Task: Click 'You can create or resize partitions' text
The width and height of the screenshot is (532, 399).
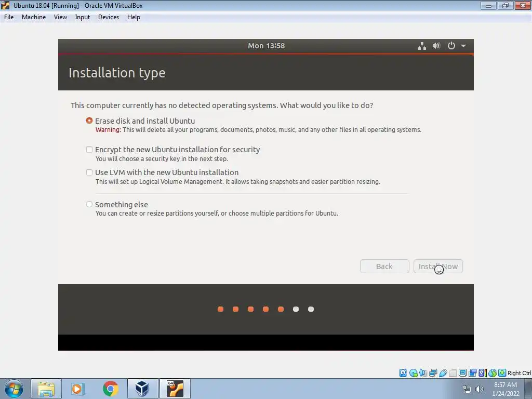Action: (x=217, y=214)
